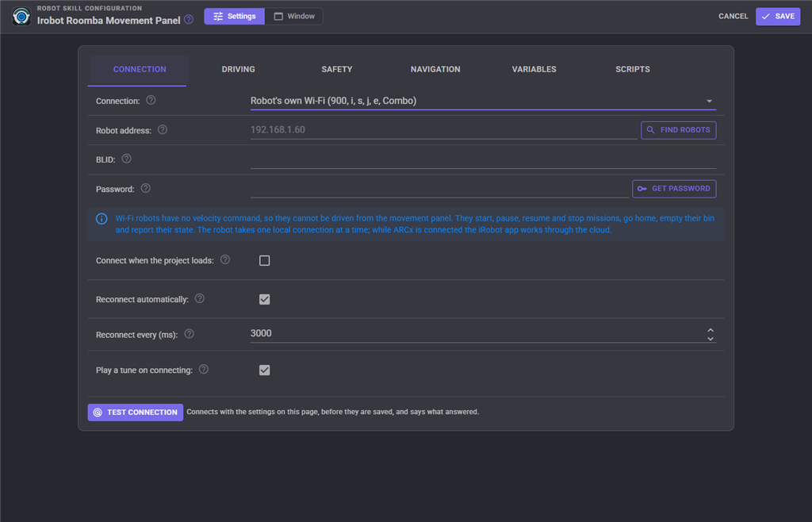Enable Connect when the project loads checkbox
Viewport: 812px width, 522px height.
pos(265,260)
